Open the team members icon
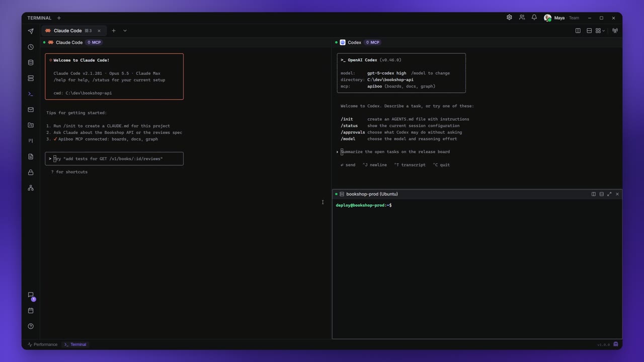The image size is (644, 362). [x=522, y=18]
